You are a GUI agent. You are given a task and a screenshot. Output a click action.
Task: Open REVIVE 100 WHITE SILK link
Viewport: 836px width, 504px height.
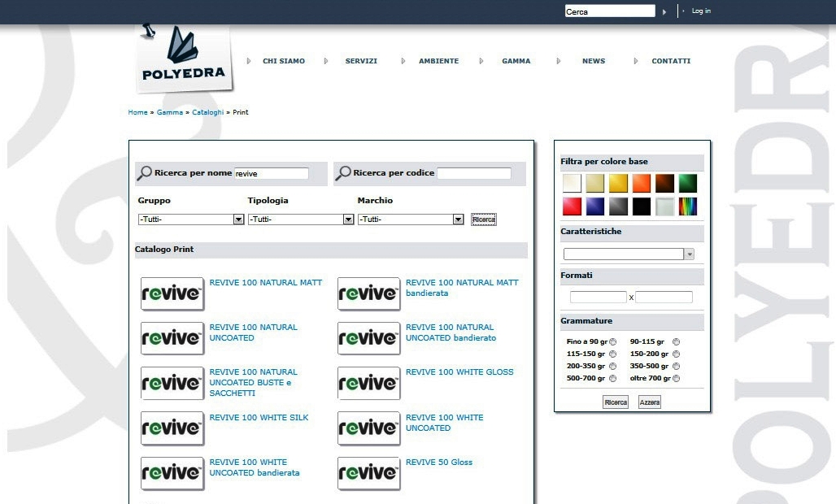click(259, 418)
